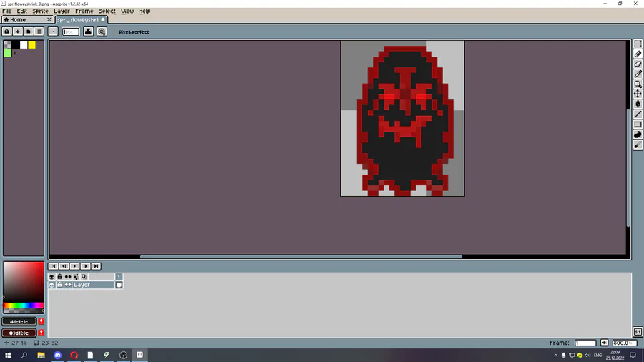Toggle continuous cels for all layers
The image size is (644, 362).
68,277
